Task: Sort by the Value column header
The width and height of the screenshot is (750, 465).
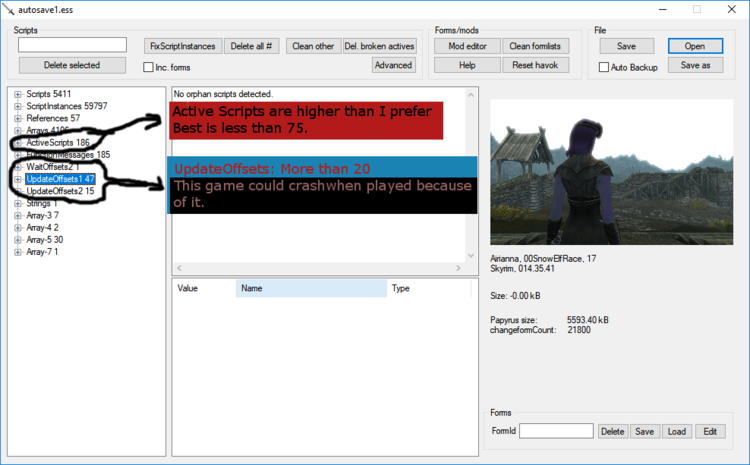Action: click(x=204, y=288)
